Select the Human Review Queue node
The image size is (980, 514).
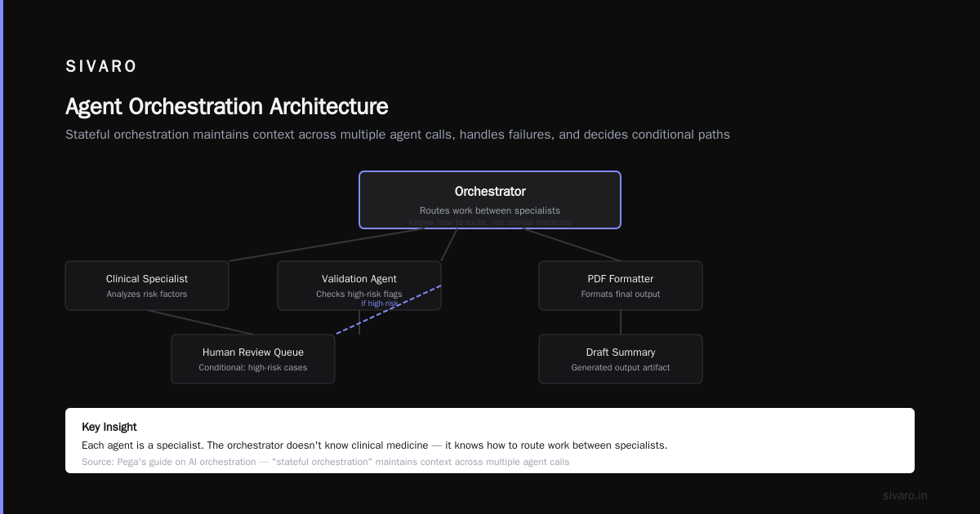[x=253, y=359]
